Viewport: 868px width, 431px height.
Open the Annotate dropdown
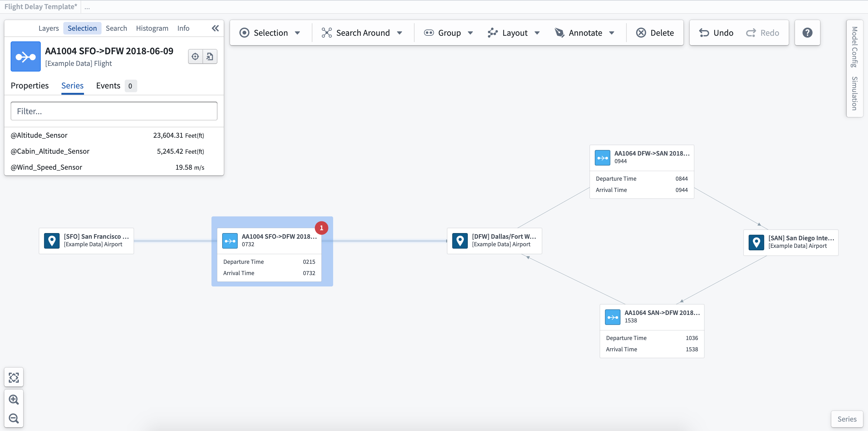coord(585,33)
